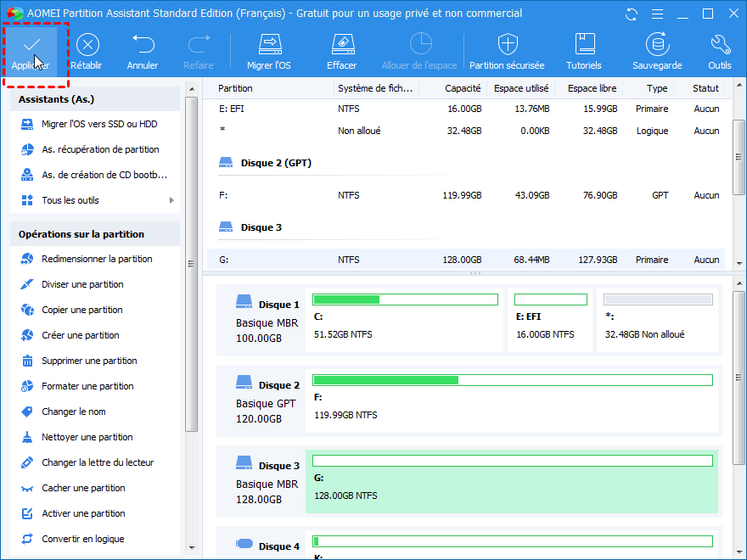Select the F: row in partition table
The height and width of the screenshot is (560, 747).
(465, 195)
